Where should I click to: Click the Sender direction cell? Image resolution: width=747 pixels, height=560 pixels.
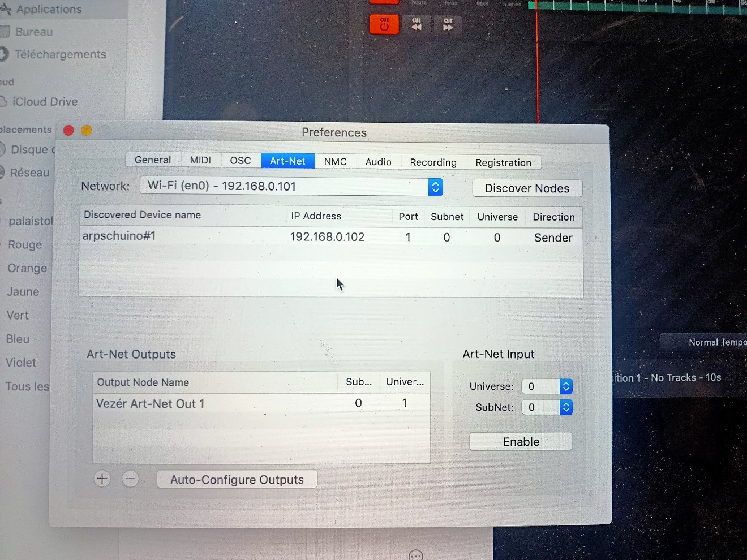[553, 238]
